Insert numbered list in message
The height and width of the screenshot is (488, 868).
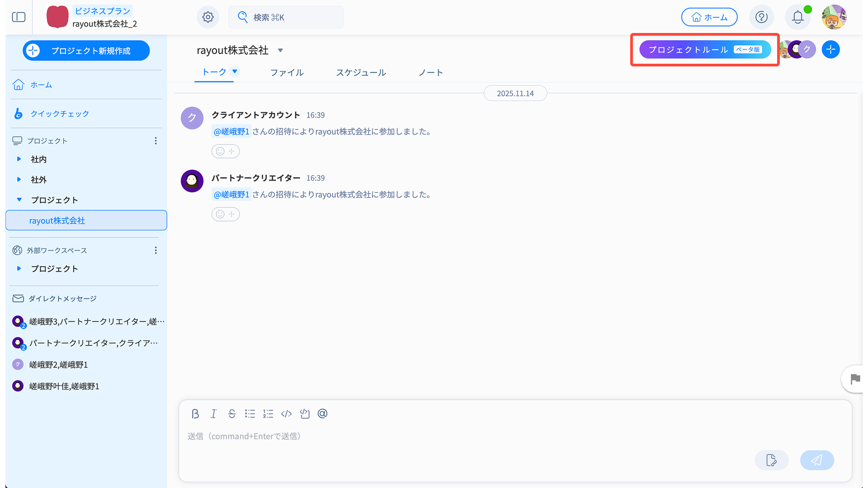(268, 414)
